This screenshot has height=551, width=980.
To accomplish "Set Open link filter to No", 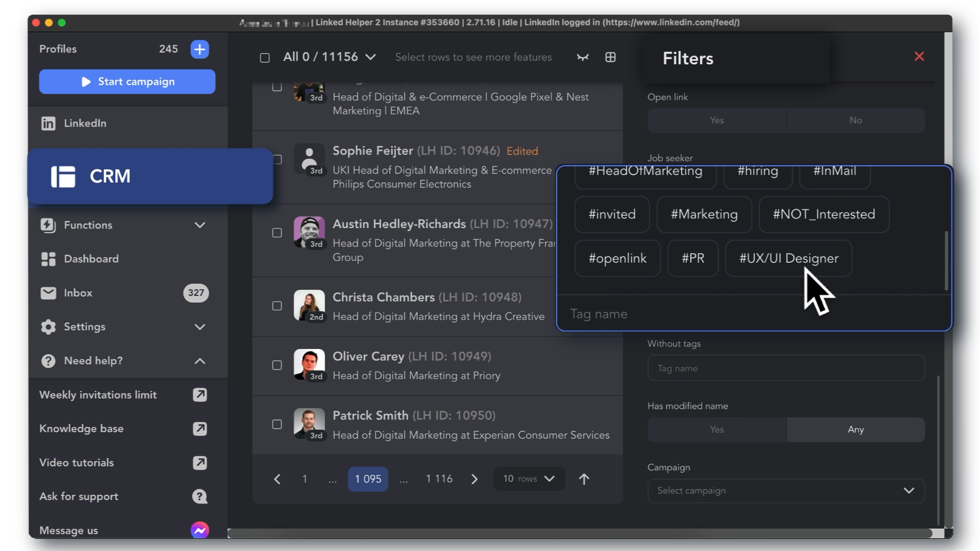I will [856, 120].
